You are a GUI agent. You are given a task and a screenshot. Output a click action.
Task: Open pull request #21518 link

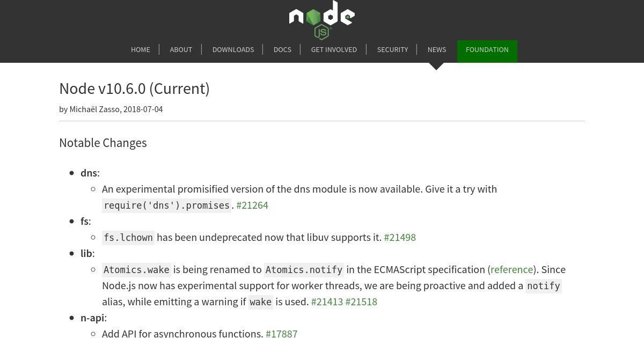click(x=361, y=302)
